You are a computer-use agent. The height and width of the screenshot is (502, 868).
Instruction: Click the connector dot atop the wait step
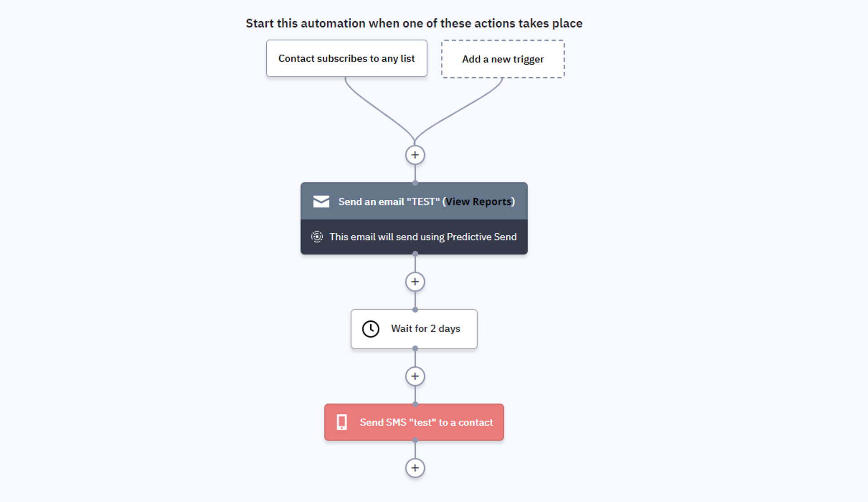[415, 310]
